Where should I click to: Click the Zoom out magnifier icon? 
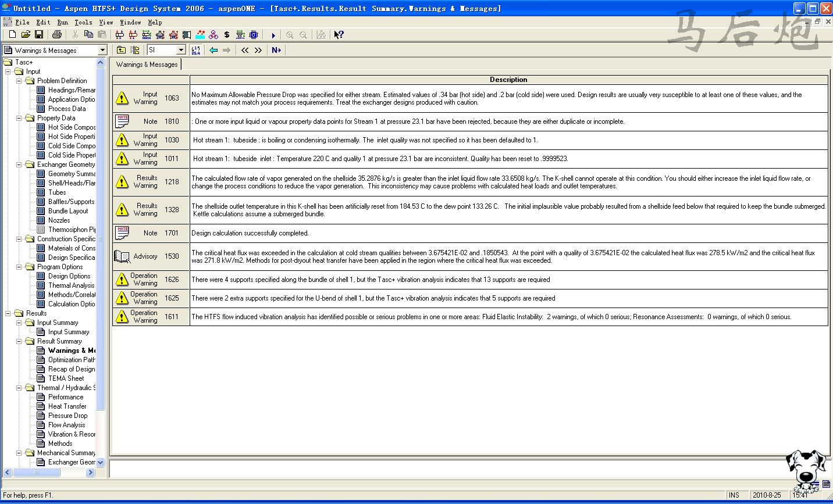[303, 35]
